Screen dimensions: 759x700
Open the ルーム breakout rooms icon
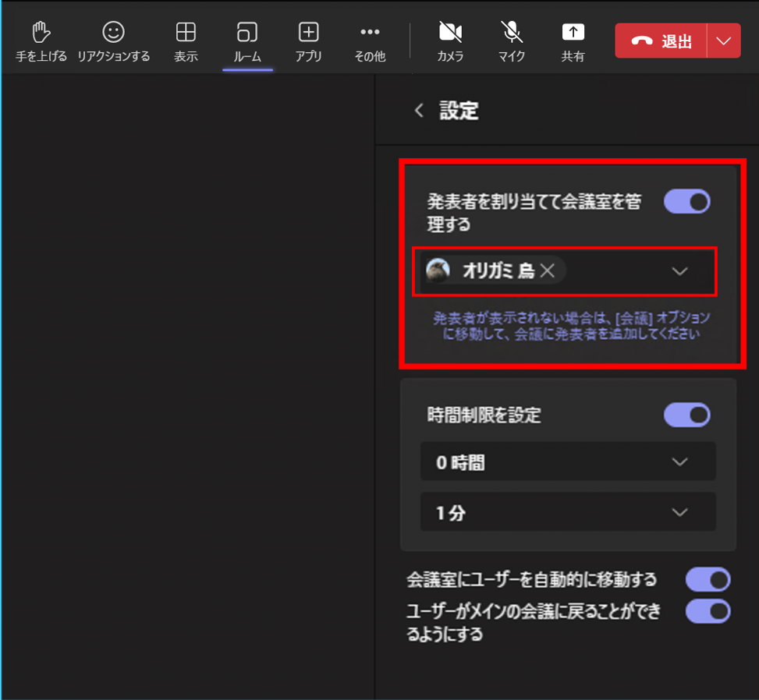tap(247, 33)
